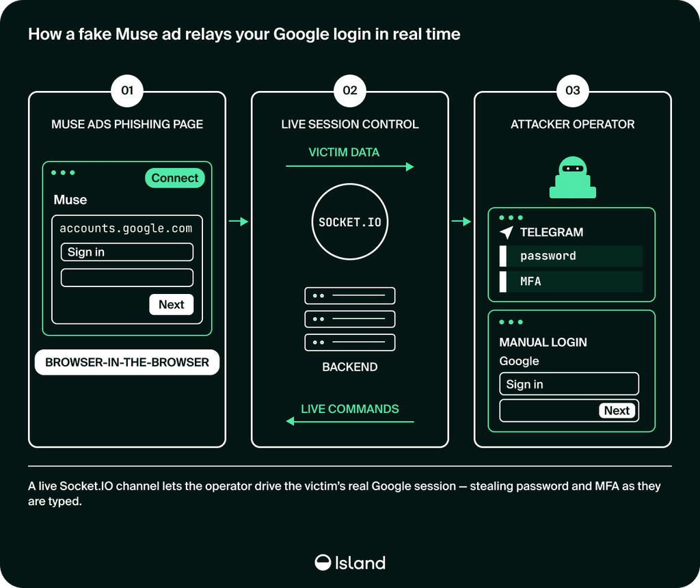Click the ATTACKER OPERATOR heading

[x=572, y=124]
